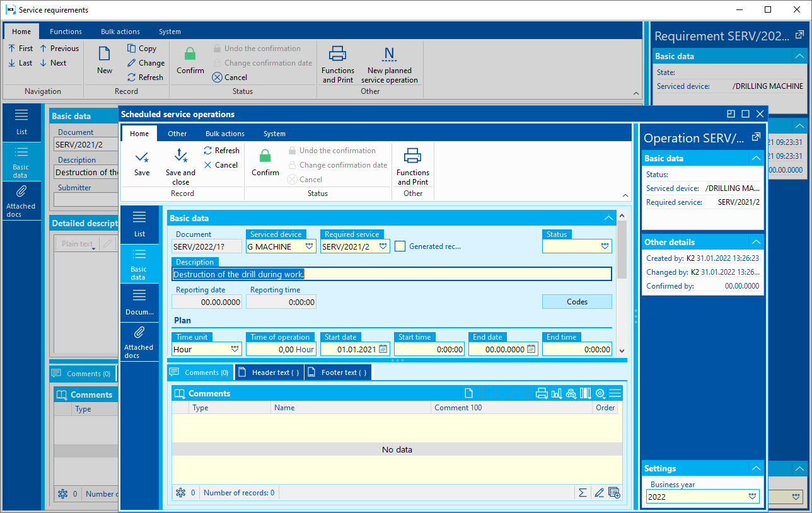
Task: Open the Status dropdown
Action: click(x=605, y=246)
